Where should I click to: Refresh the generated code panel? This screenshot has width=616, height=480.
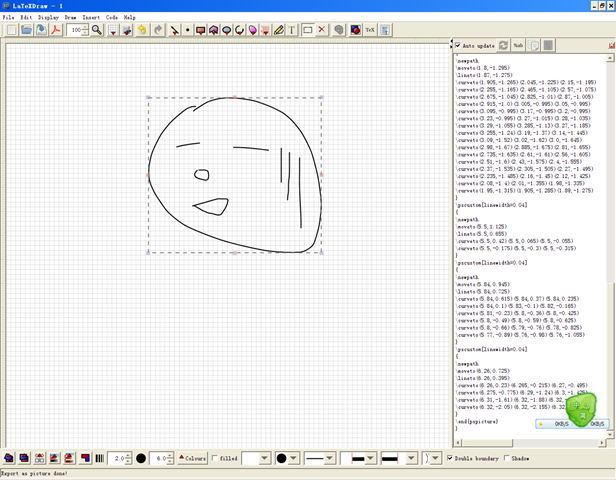click(x=502, y=46)
